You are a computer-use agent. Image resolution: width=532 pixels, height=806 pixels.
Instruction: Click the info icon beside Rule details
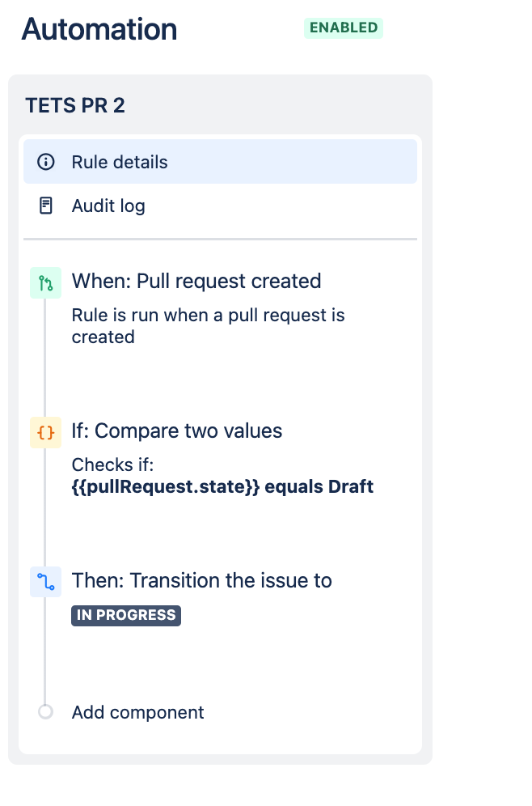46,161
